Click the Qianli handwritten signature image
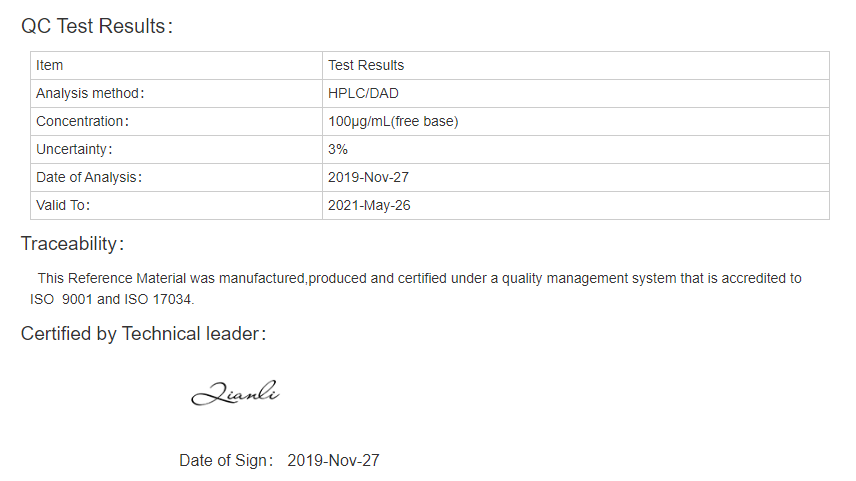 (x=235, y=393)
